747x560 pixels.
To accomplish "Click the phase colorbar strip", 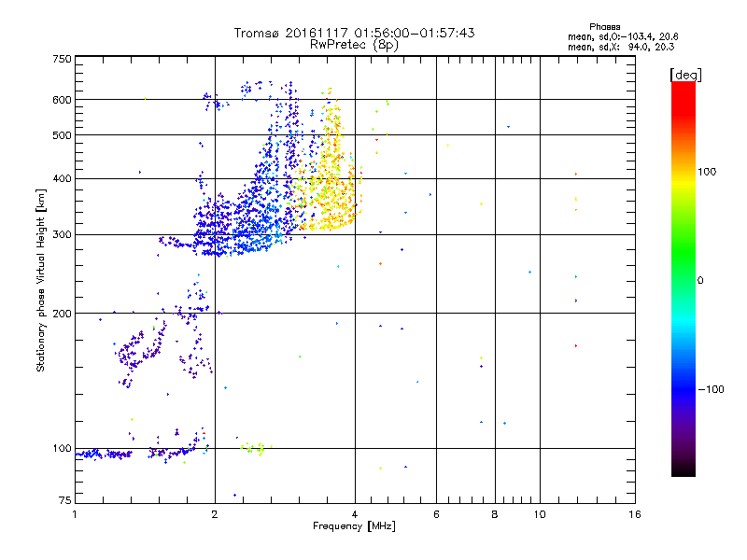I will tap(684, 279).
